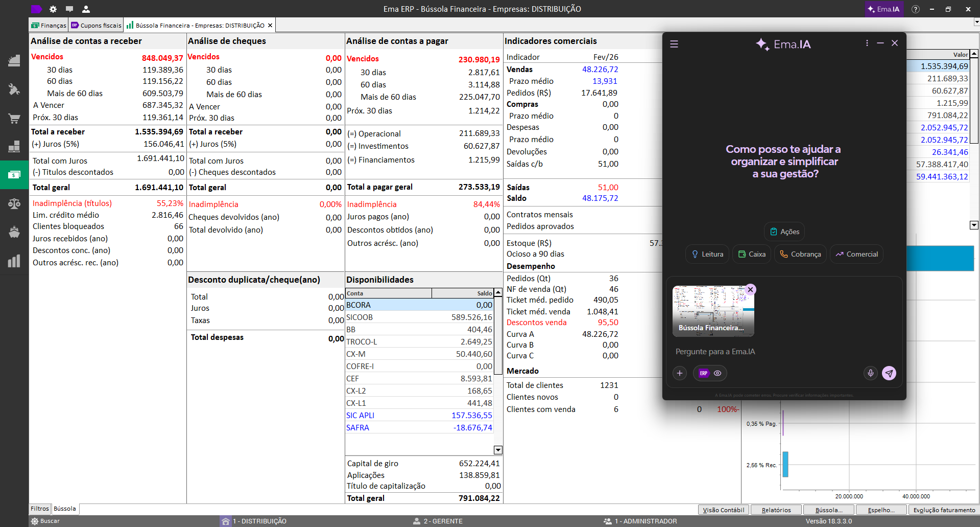Send message with paper plane button

(889, 373)
